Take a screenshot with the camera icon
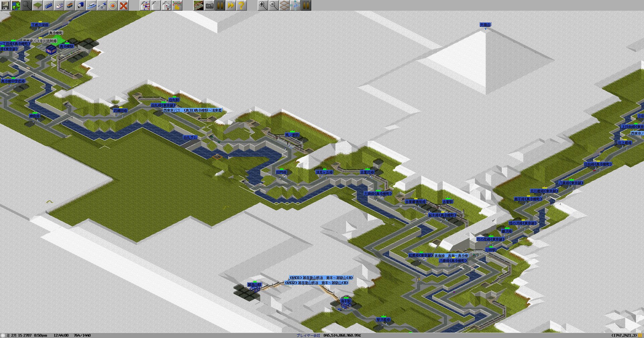Screen dimensions: 644x338 [209, 5]
